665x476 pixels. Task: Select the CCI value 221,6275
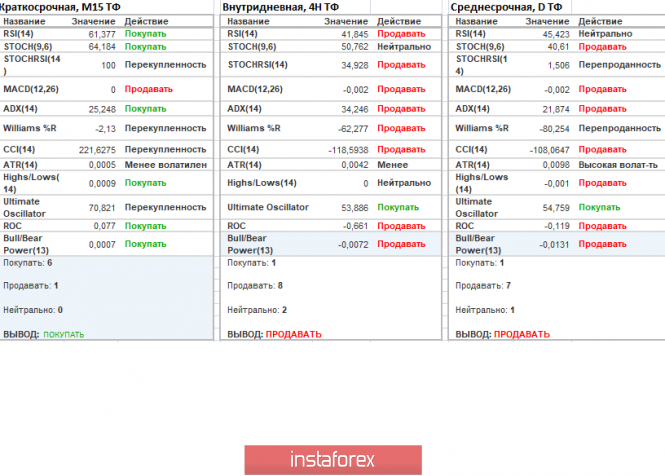tap(97, 150)
